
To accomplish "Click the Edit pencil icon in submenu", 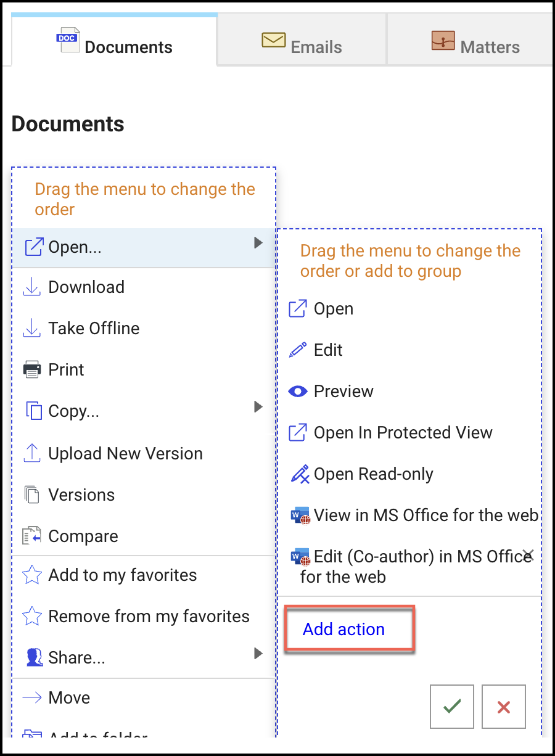I will [298, 350].
